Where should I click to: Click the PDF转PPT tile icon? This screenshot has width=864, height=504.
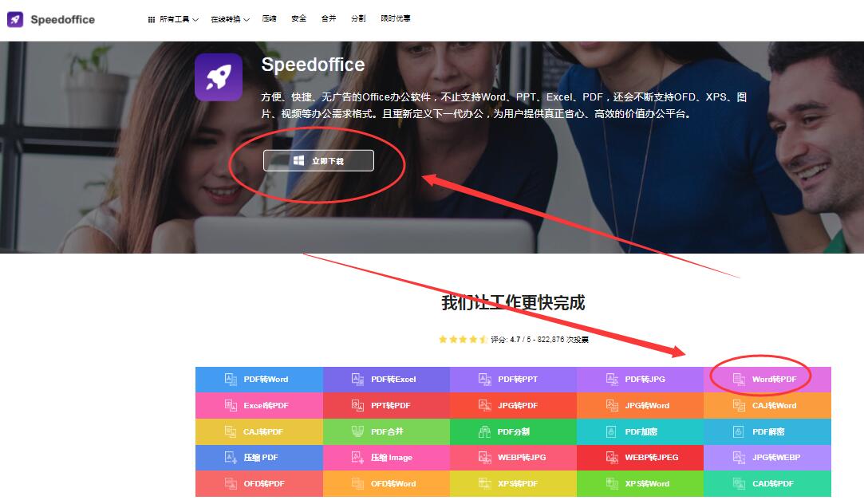(x=484, y=379)
